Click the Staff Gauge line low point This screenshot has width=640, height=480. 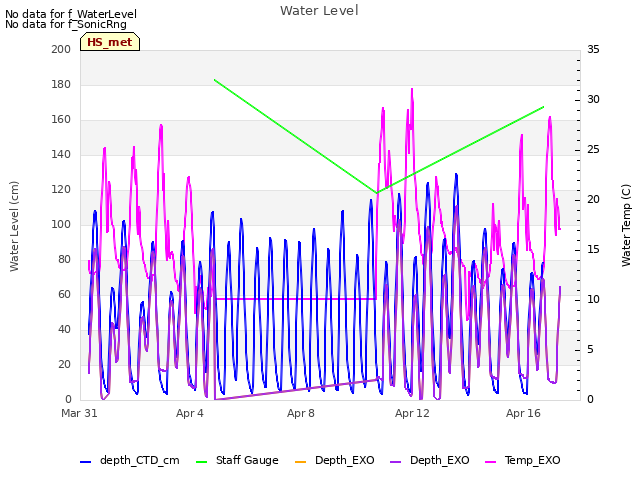point(377,193)
